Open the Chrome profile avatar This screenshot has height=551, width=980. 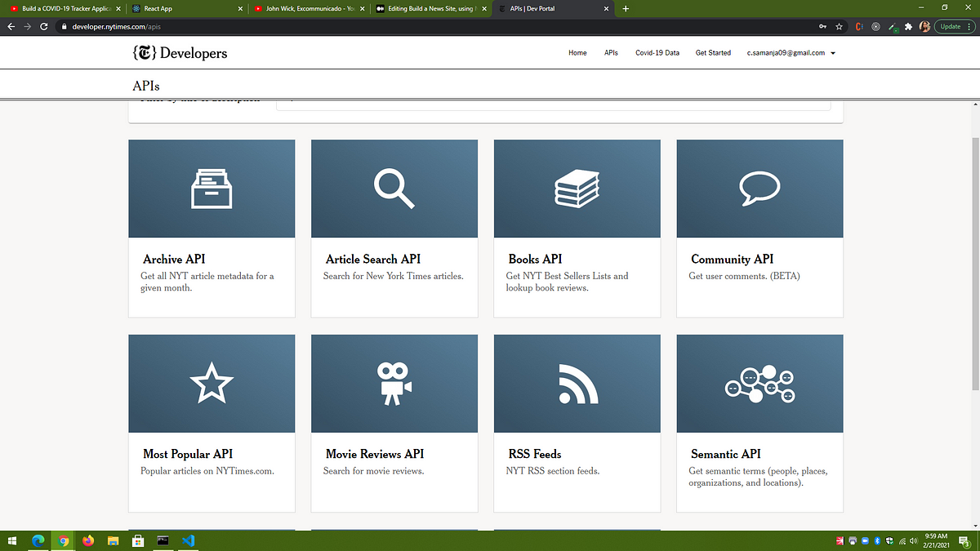pyautogui.click(x=924, y=26)
